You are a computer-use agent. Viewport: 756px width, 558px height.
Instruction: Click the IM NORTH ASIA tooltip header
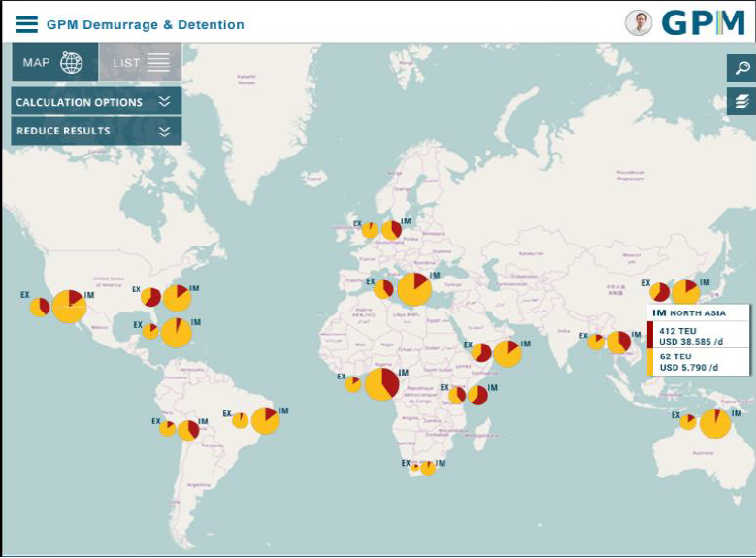(x=688, y=313)
